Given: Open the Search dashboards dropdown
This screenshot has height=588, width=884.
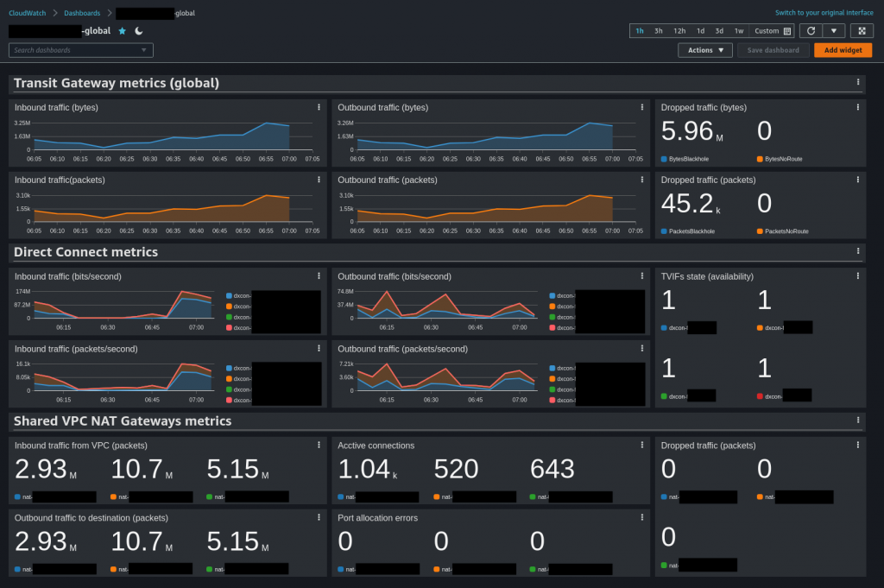Looking at the screenshot, I should click(x=145, y=50).
